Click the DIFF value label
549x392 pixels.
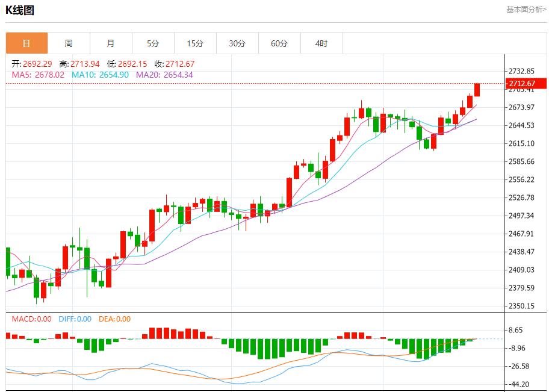click(75, 319)
